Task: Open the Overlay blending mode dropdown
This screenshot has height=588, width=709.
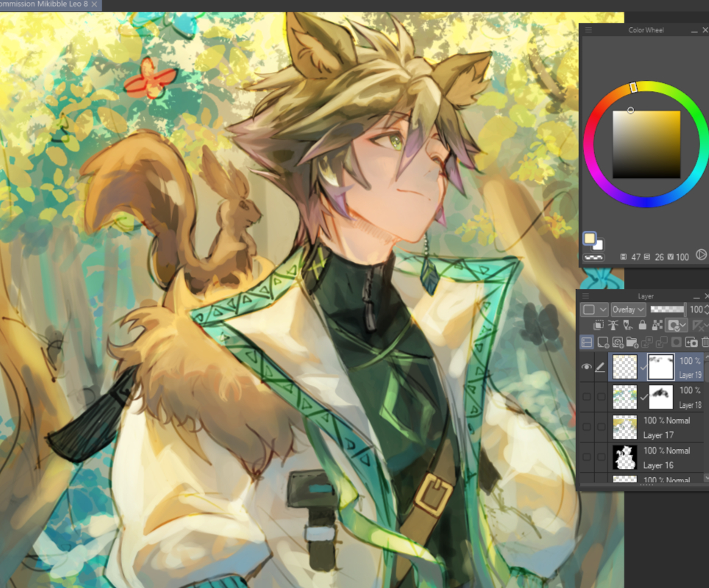Action: pos(628,309)
